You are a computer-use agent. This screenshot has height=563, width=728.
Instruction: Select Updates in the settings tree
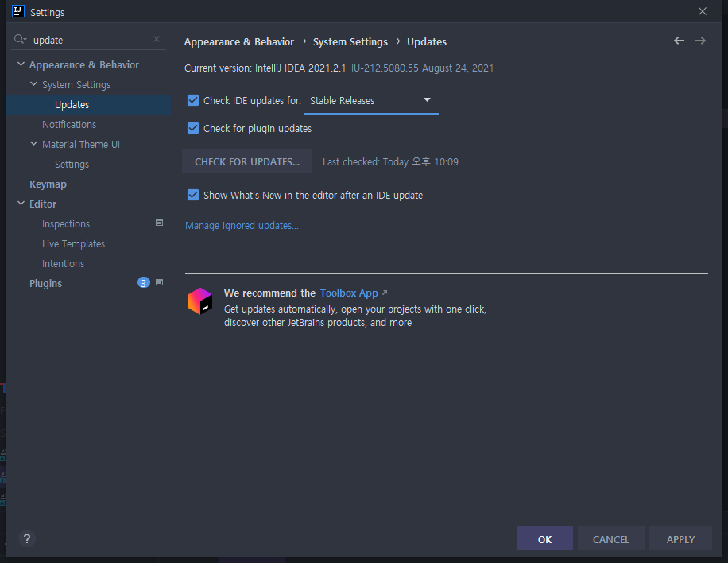tap(72, 104)
